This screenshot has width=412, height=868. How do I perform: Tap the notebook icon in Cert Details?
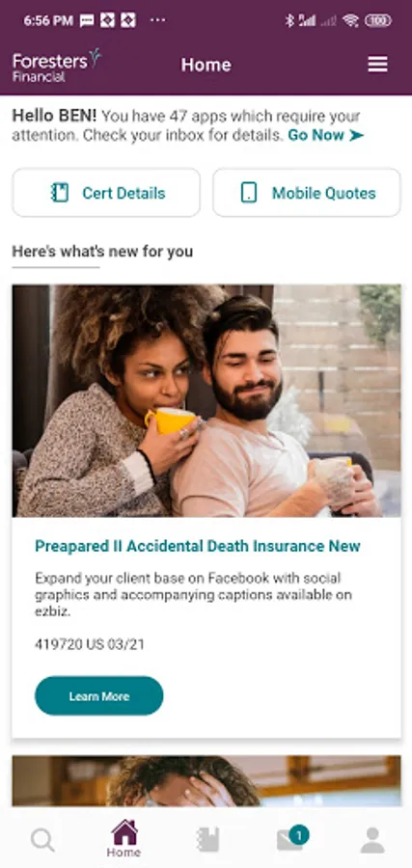pos(60,193)
